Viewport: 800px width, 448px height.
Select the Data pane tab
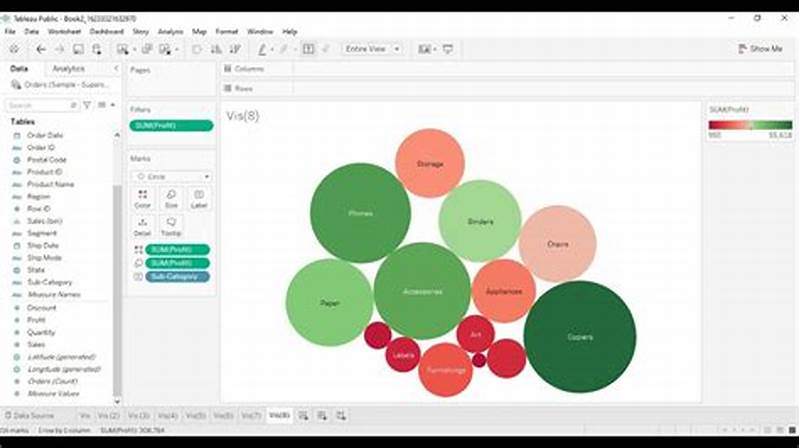point(19,68)
